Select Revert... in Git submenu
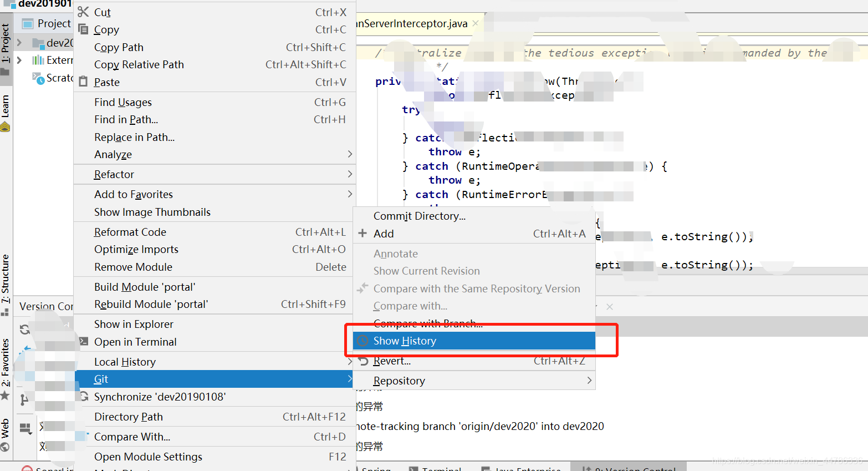The image size is (868, 471). (474, 361)
